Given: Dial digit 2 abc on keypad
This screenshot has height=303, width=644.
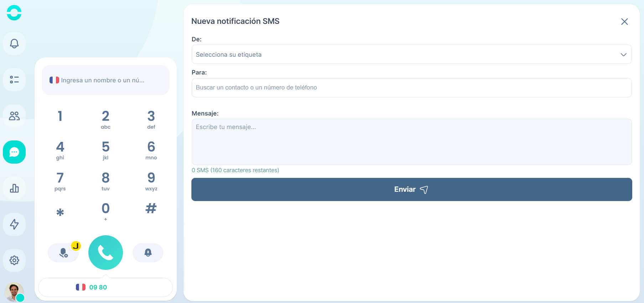Looking at the screenshot, I should pos(105,119).
